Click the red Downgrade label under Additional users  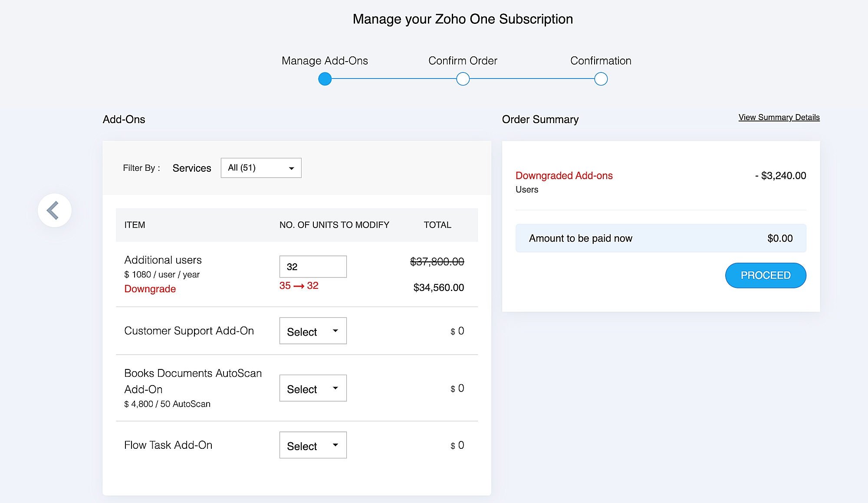coord(150,289)
